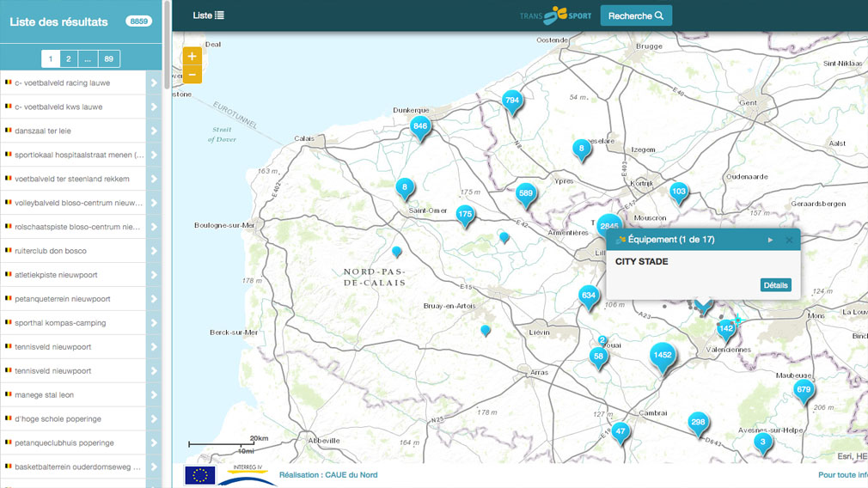Click the 175 cluster near Saint-Omer

[x=465, y=214]
